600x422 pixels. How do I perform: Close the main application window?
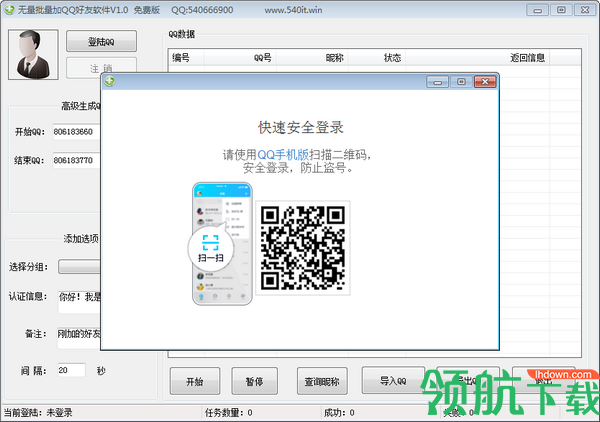click(x=585, y=10)
